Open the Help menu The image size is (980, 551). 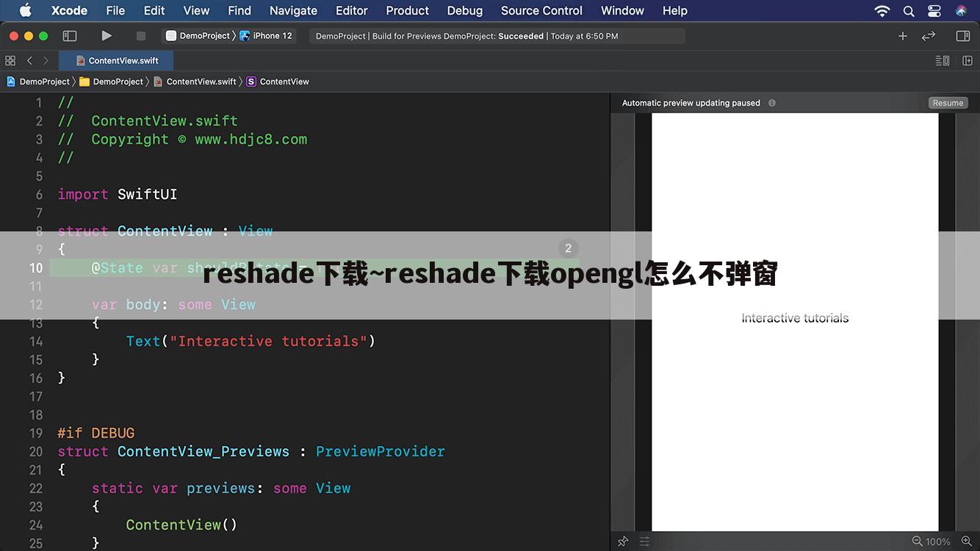pyautogui.click(x=674, y=10)
